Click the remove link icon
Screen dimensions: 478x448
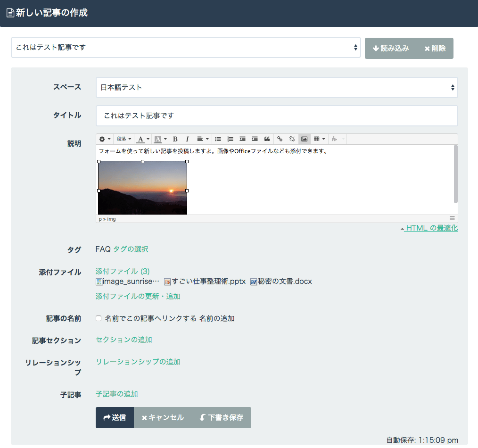tap(292, 139)
